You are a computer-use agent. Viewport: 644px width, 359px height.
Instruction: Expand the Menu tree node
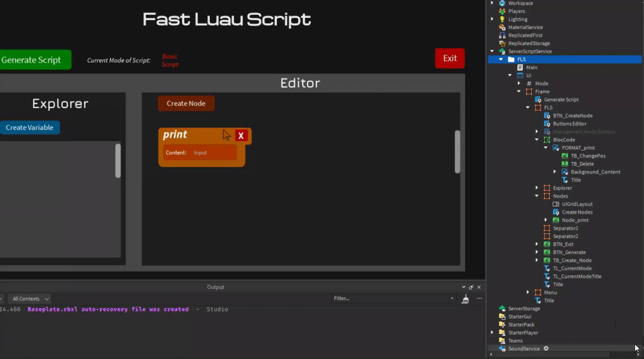528,293
